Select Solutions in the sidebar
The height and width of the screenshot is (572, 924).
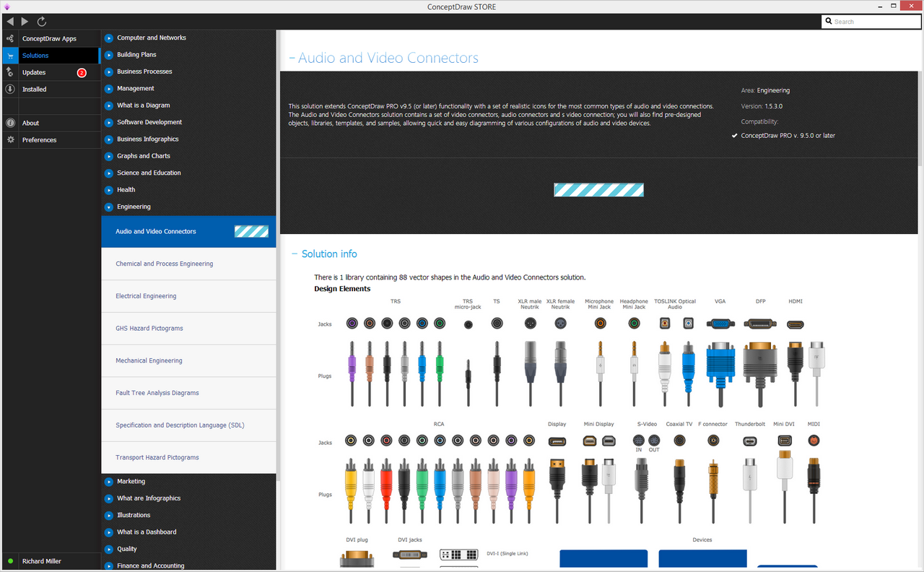51,56
